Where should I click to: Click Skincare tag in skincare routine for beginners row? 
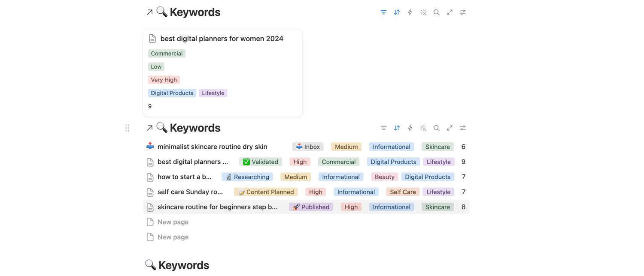click(437, 207)
